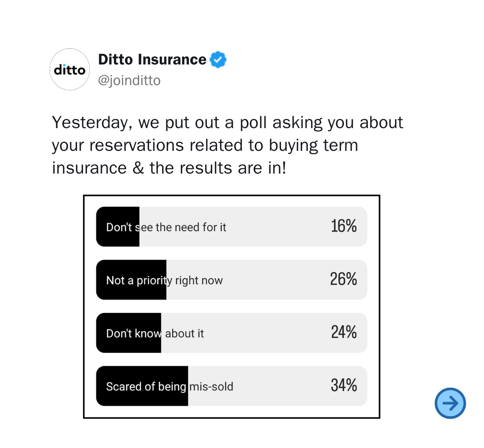Click the 24% result value
Screen dimensions: 484x448
344,332
